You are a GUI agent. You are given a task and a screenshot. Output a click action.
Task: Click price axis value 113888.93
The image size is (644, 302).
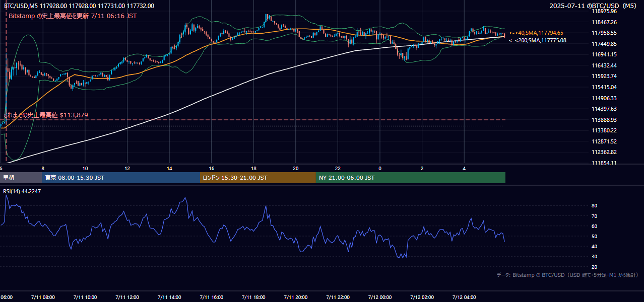tap(604, 120)
